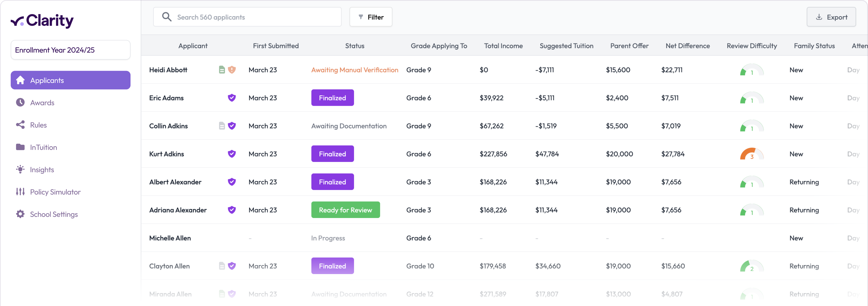Click the Ready for Review badge for Adriana Alexander

pos(345,210)
